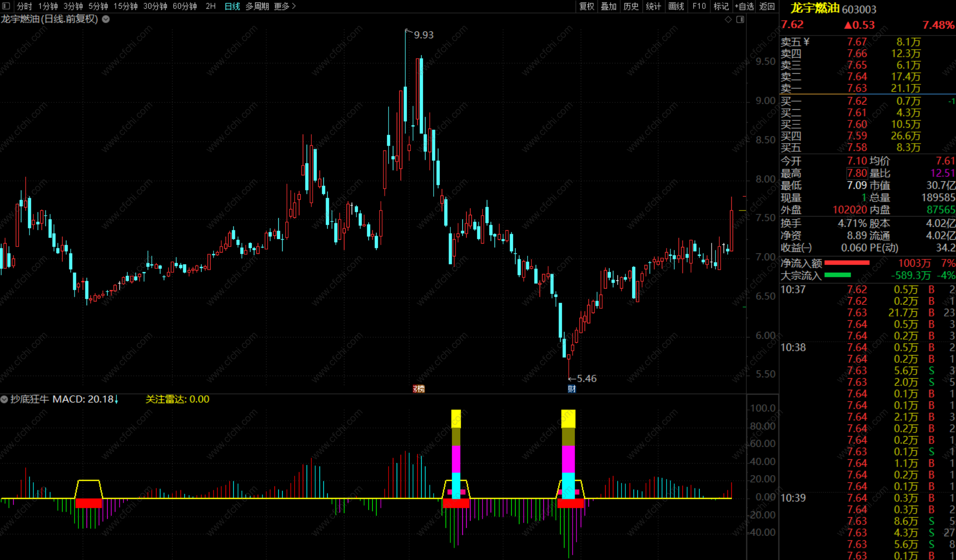Click the 财 marker below chart
This screenshot has height=560, width=956.
click(571, 388)
